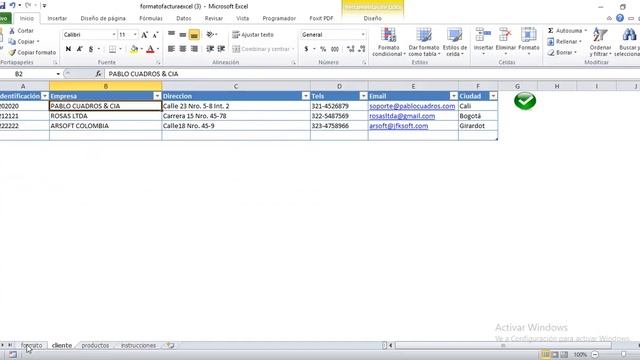This screenshot has height=360, width=640.
Task: Open the Datos tab
Action: 183,18
